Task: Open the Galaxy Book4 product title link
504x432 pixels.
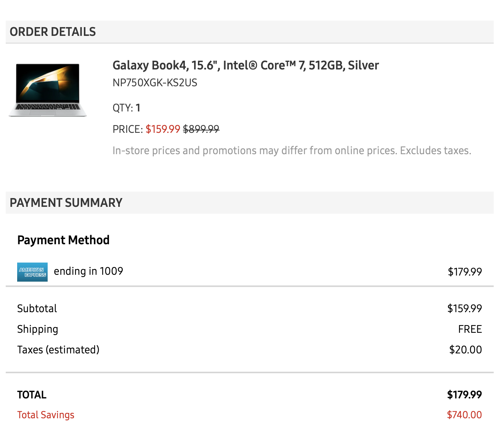Action: pyautogui.click(x=246, y=65)
